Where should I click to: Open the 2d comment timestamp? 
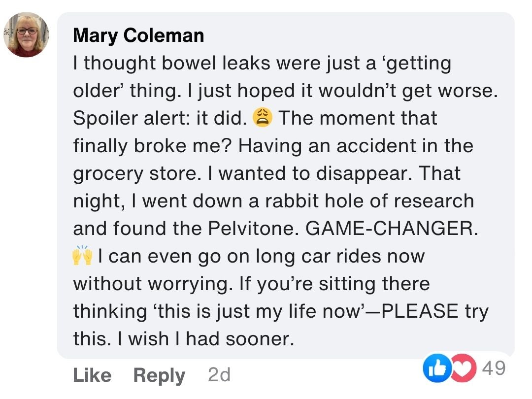219,375
